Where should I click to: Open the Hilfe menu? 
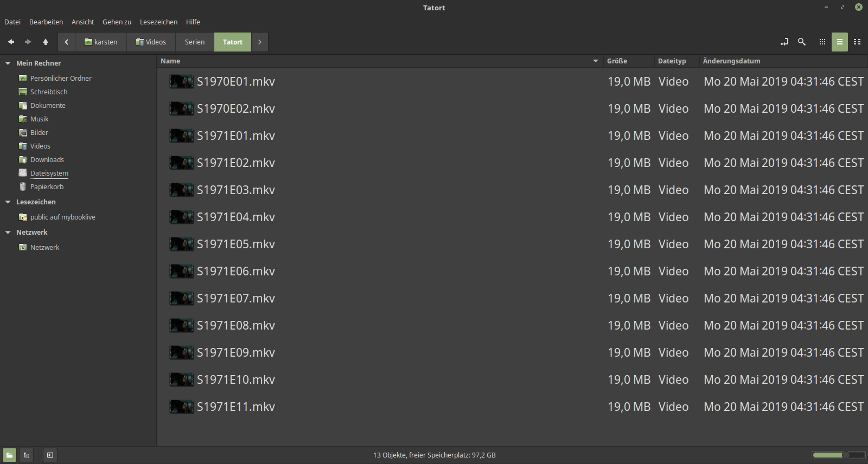(193, 22)
